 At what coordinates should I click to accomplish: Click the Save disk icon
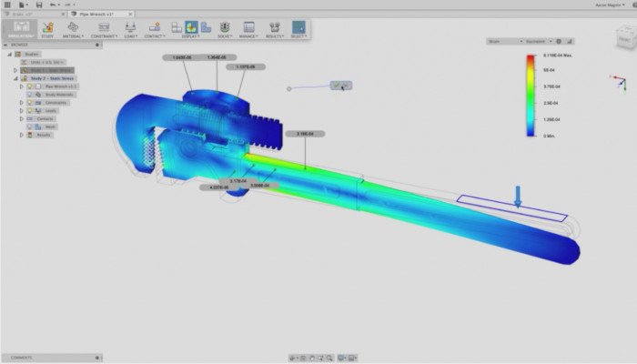(x=39, y=5)
